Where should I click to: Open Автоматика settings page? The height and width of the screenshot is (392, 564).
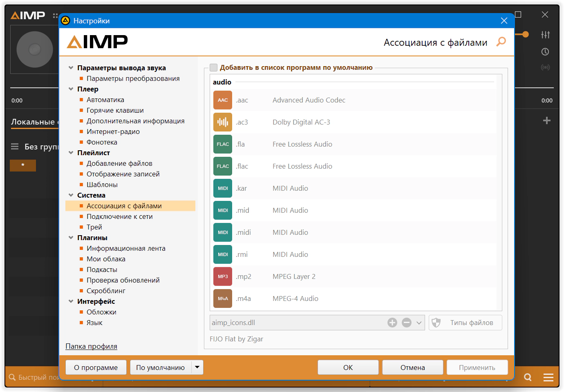(105, 100)
